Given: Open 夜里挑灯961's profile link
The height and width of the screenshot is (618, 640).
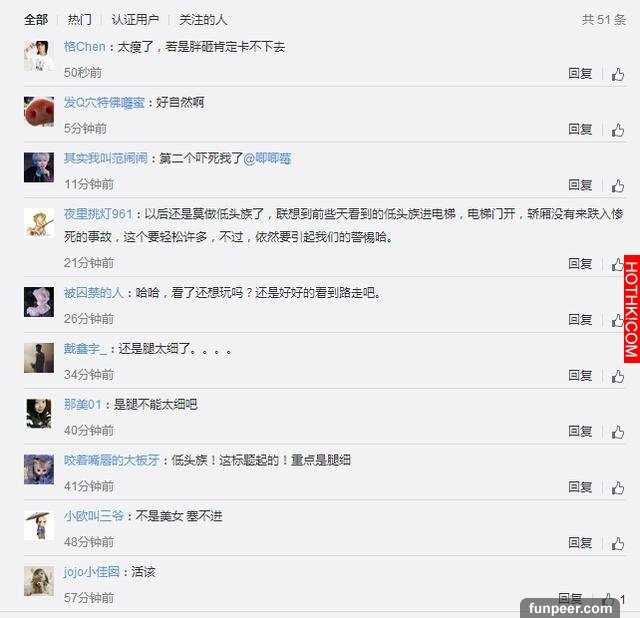Looking at the screenshot, I should [98, 214].
